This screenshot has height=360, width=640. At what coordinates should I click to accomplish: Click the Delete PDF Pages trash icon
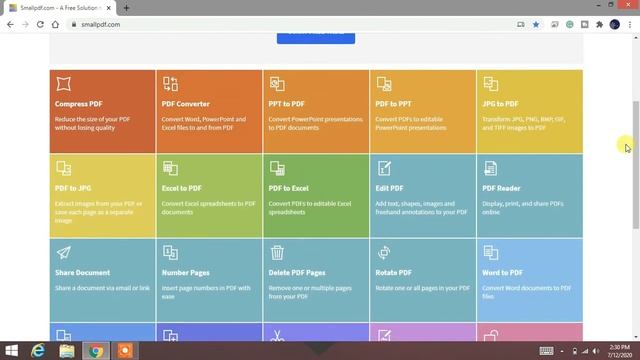point(277,253)
